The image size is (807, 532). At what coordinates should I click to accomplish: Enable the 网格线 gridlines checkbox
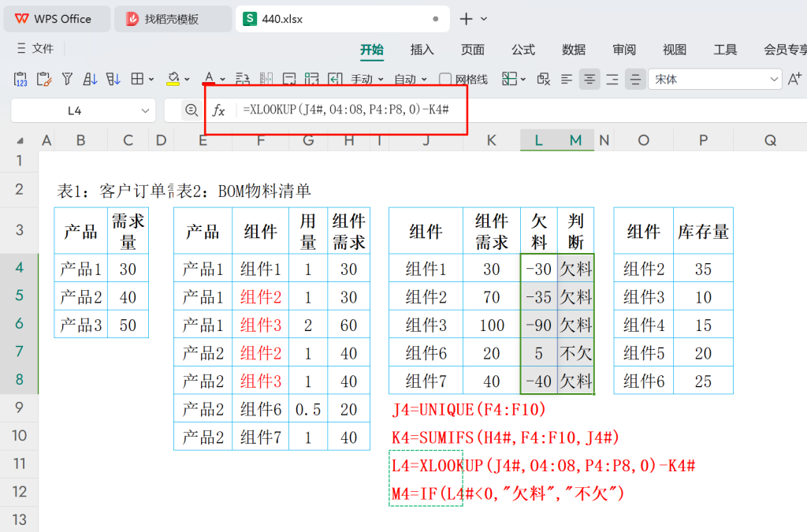(445, 80)
